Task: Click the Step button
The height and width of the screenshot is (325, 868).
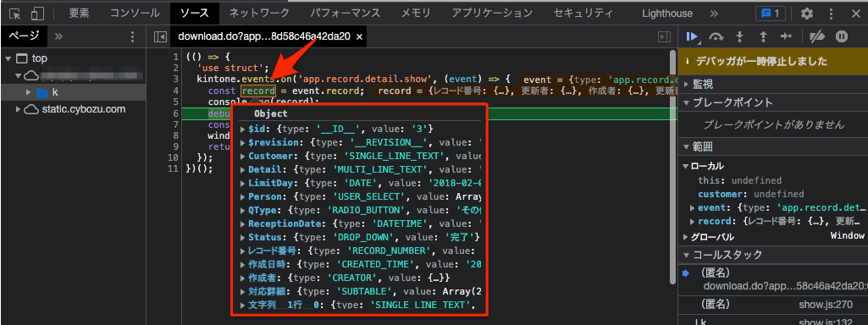Action: coord(786,36)
